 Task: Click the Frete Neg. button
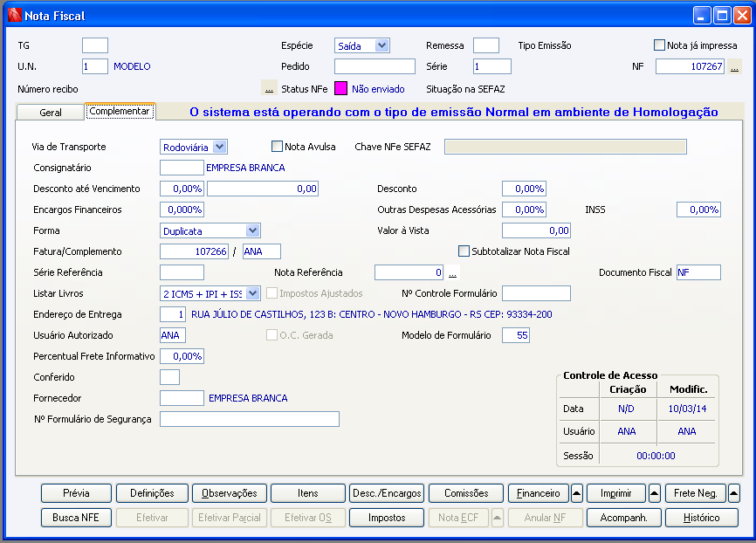pos(695,493)
